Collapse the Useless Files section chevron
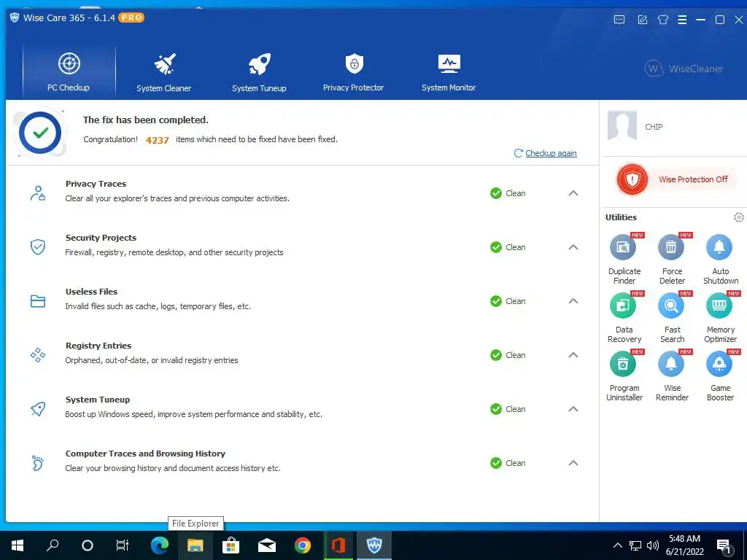The width and height of the screenshot is (747, 560). pyautogui.click(x=573, y=301)
